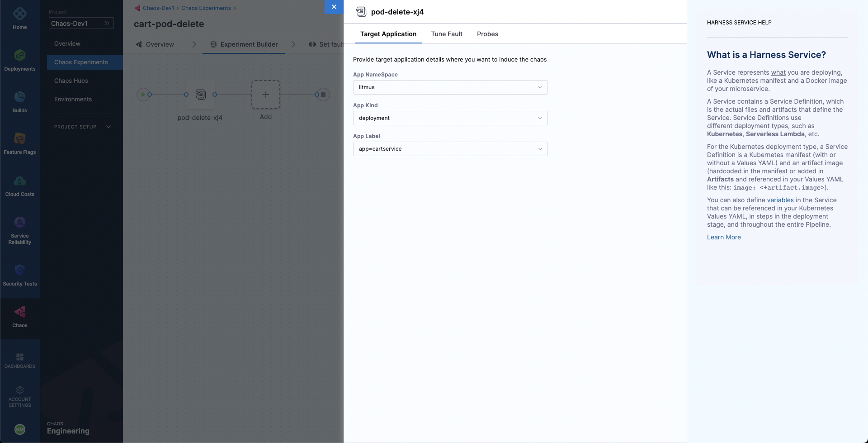Open the Feature Flags module icon
Viewport: 868px width, 443px height.
(x=20, y=138)
